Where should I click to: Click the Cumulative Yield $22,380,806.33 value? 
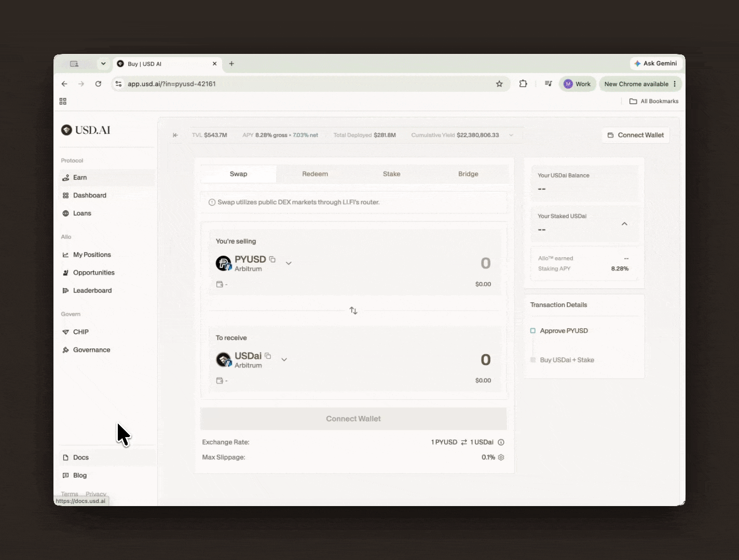coord(478,135)
